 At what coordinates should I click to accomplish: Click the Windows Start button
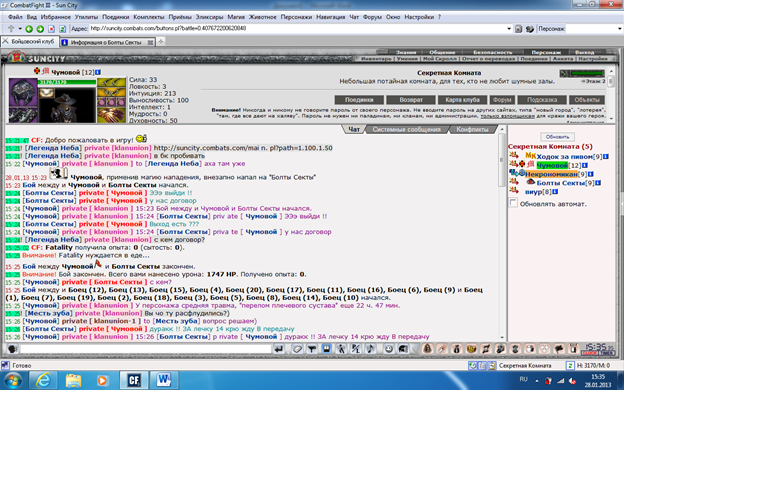coord(13,380)
